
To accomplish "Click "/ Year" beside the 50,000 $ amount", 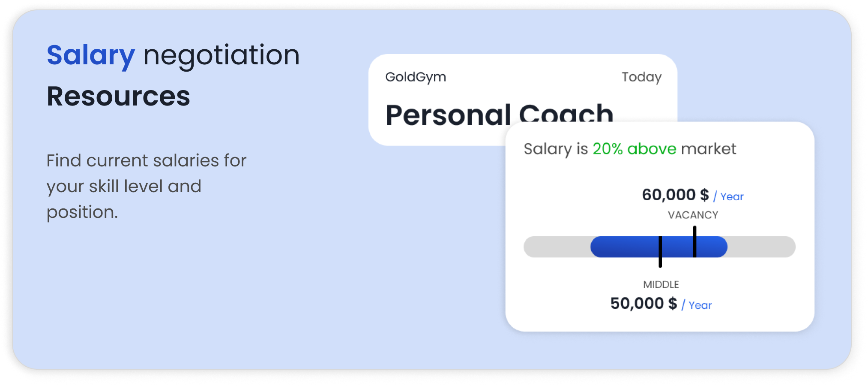I will (697, 305).
